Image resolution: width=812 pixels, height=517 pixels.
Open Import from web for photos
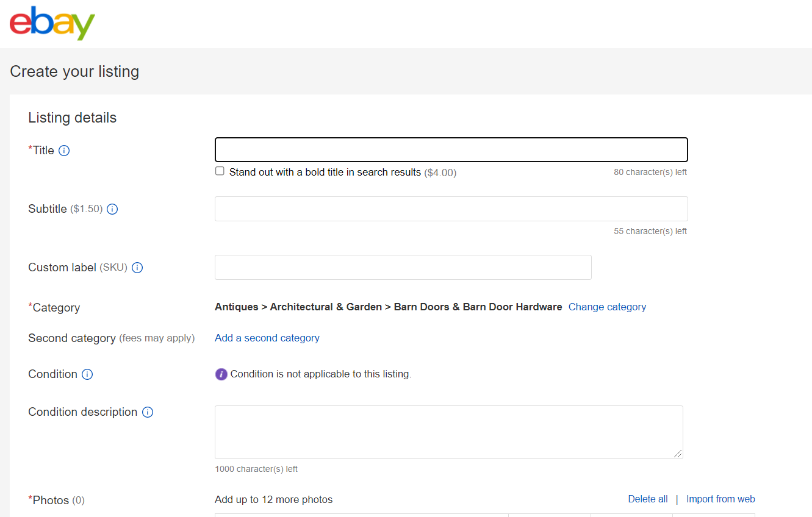(720, 499)
